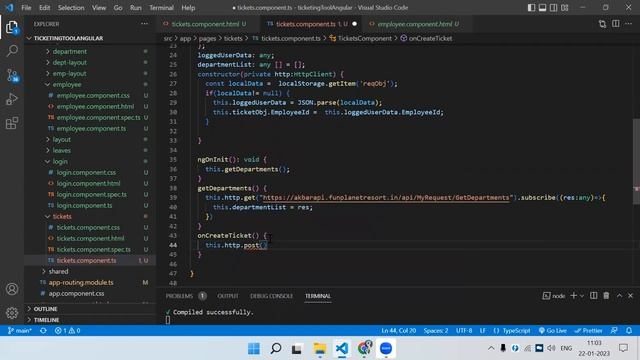This screenshot has width=640, height=360.
Task: Open File Explorer from taskbar
Action: tap(320, 349)
